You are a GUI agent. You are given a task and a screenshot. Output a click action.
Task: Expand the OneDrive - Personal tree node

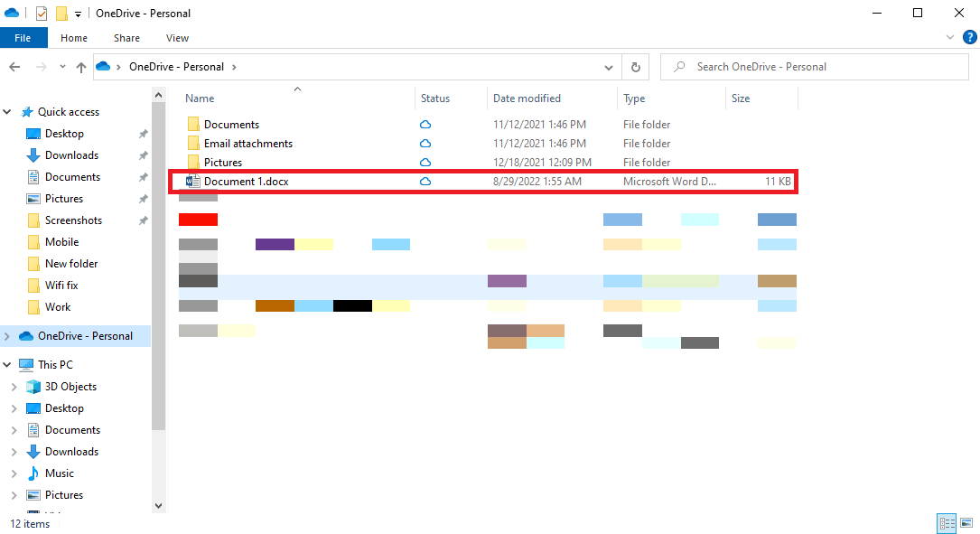7,336
